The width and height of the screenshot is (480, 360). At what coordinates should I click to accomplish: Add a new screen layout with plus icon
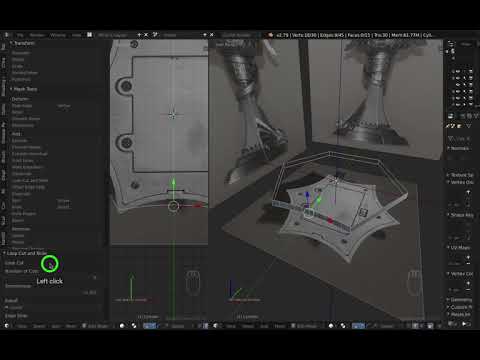[139, 35]
